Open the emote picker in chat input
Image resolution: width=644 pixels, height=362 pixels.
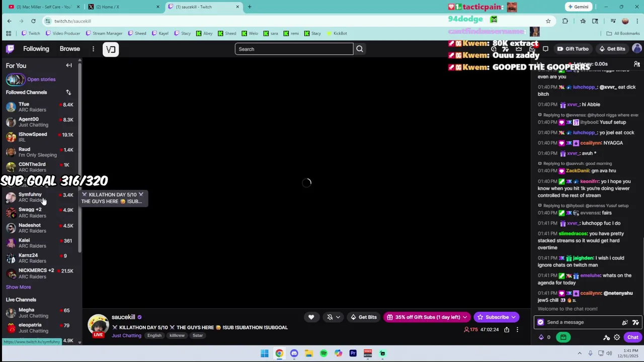[635, 322]
